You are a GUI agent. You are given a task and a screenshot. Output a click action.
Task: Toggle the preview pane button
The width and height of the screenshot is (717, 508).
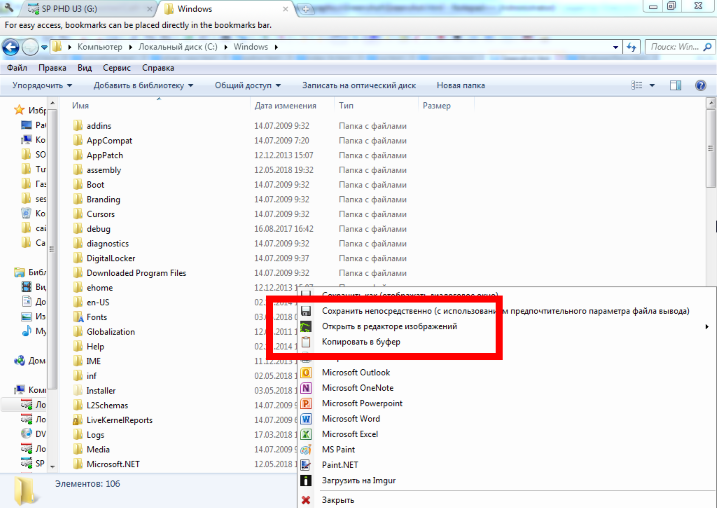coord(677,86)
